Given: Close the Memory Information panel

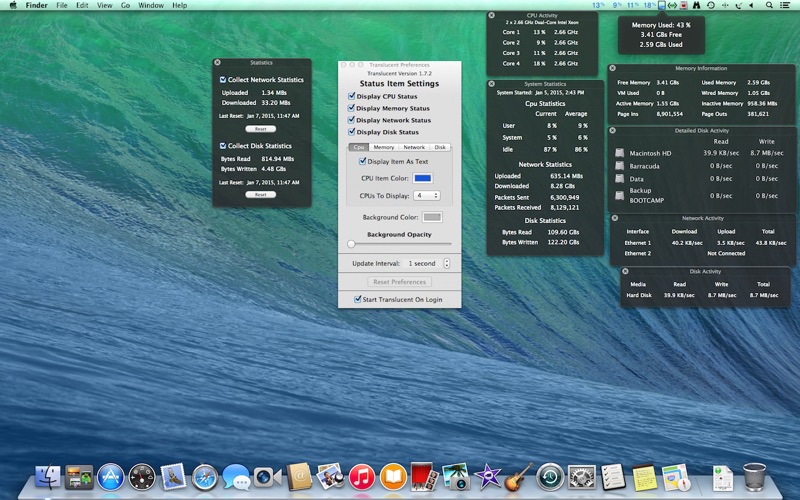Looking at the screenshot, I should pos(612,68).
